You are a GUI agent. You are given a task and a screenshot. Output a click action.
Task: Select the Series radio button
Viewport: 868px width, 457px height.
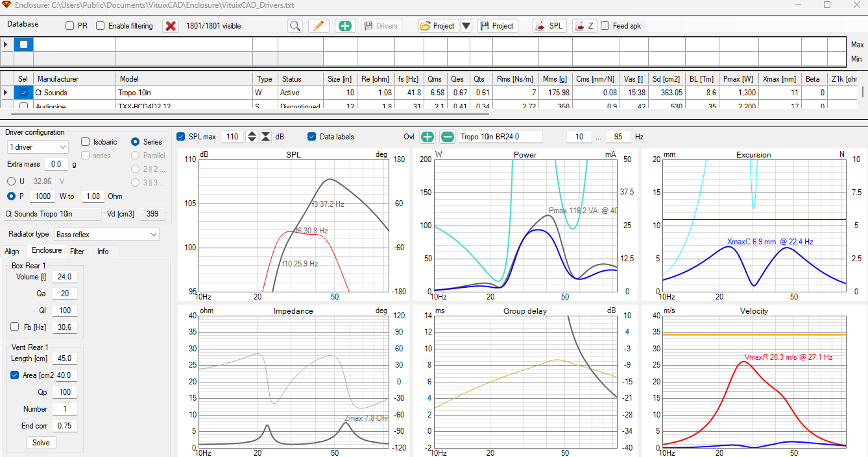point(136,141)
